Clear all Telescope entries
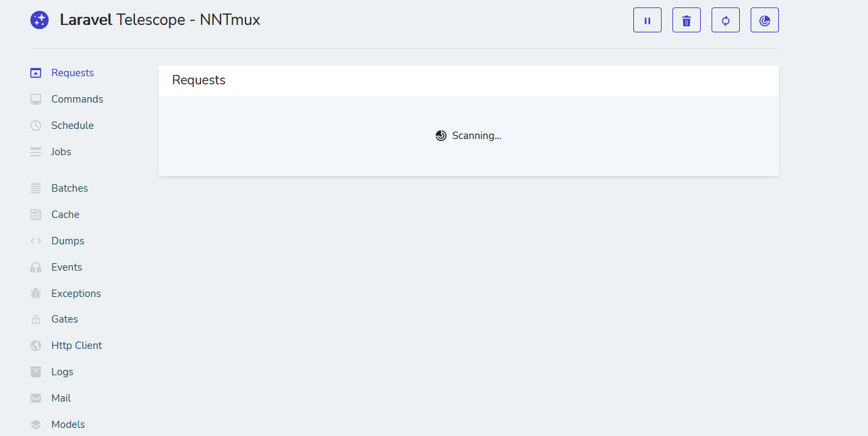The width and height of the screenshot is (868, 436). [686, 20]
